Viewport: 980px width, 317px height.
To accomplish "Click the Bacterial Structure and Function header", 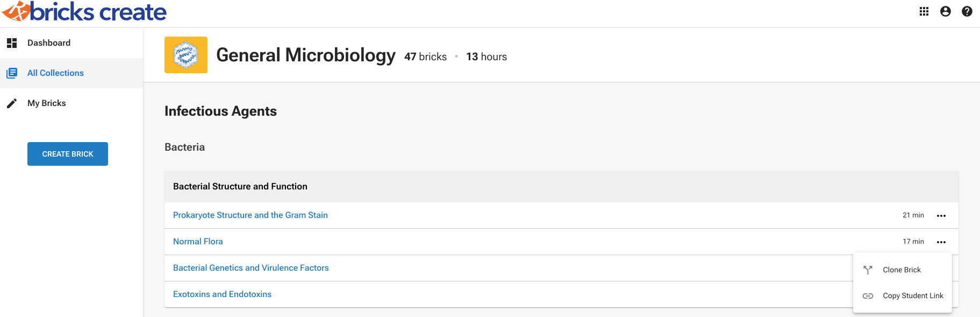I will (x=240, y=186).
